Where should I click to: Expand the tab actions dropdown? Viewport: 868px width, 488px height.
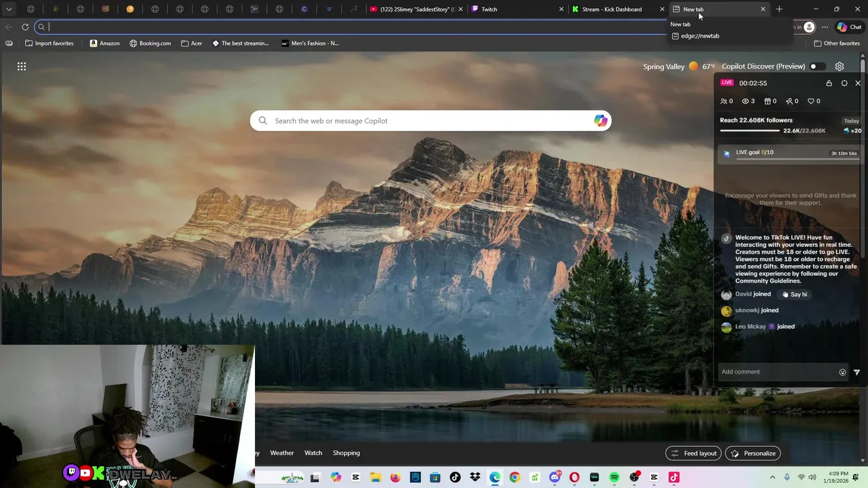9,9
